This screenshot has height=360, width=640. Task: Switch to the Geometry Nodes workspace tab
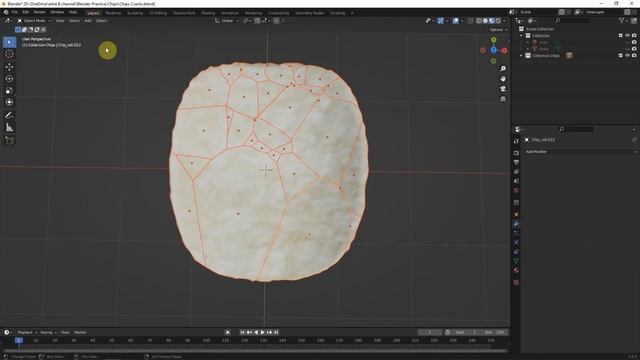click(309, 13)
